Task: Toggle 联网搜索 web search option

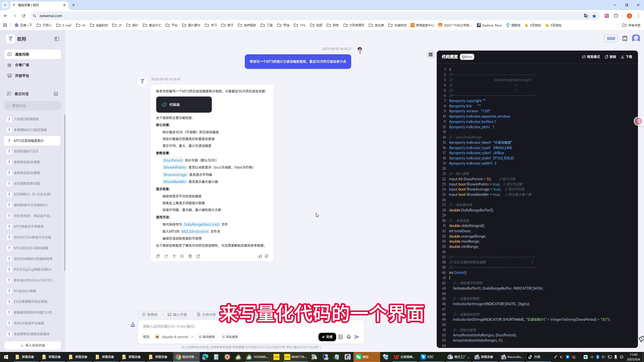Action: click(207, 337)
